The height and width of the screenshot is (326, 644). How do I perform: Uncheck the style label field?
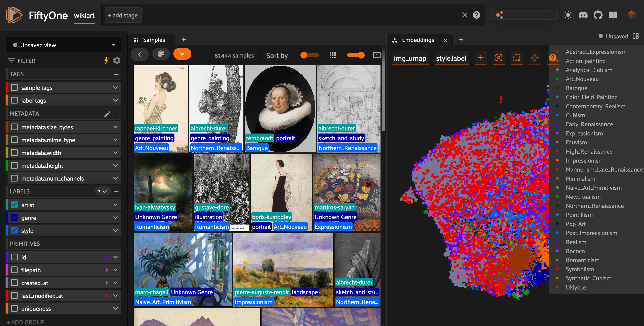click(15, 231)
